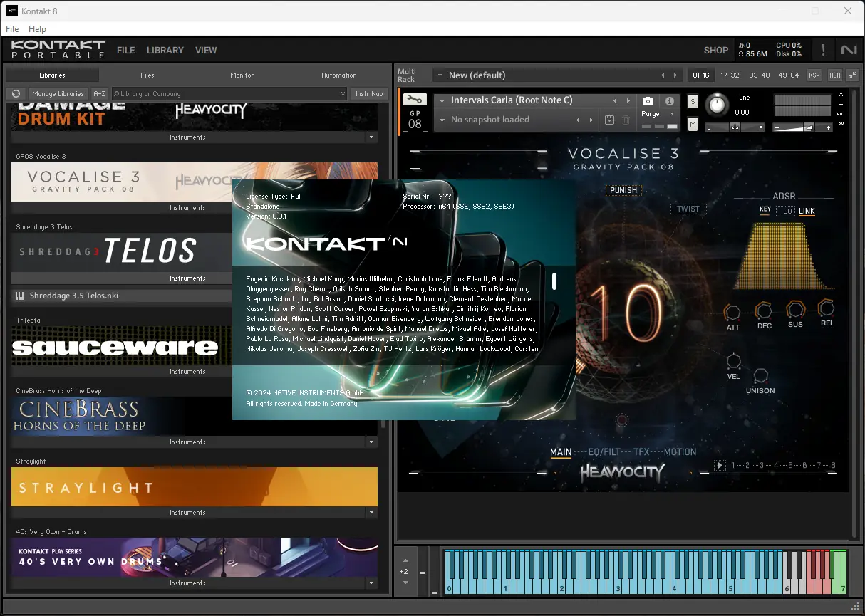This screenshot has height=616, width=865.
Task: Select previous instrument arrow beside Intervals Carla
Action: (616, 100)
